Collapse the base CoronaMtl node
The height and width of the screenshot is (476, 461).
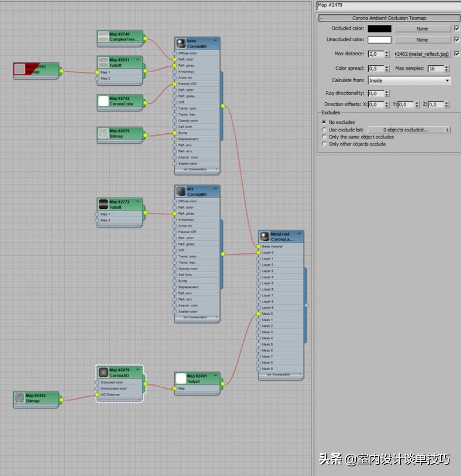click(x=215, y=40)
